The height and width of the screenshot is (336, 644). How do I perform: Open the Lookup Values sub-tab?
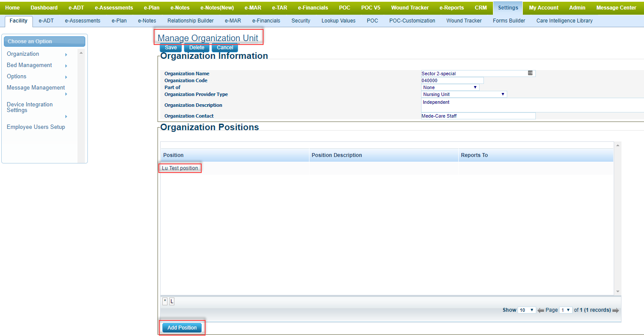(x=338, y=21)
